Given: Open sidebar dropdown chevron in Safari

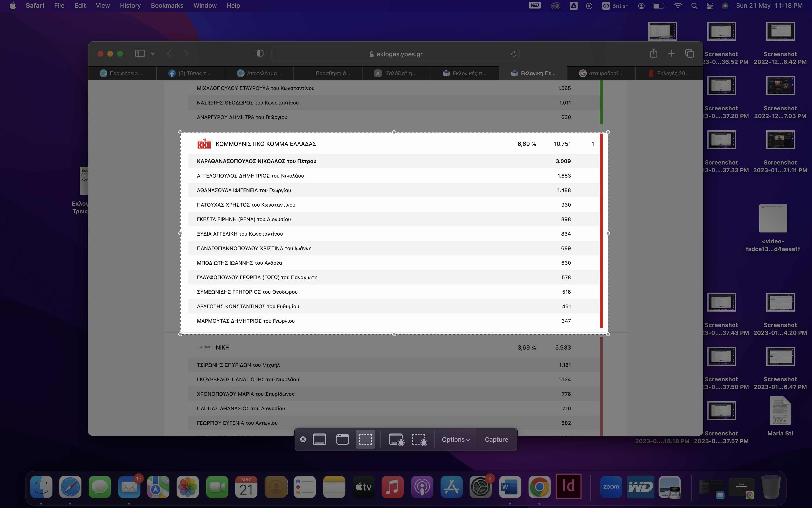Looking at the screenshot, I should [x=153, y=54].
